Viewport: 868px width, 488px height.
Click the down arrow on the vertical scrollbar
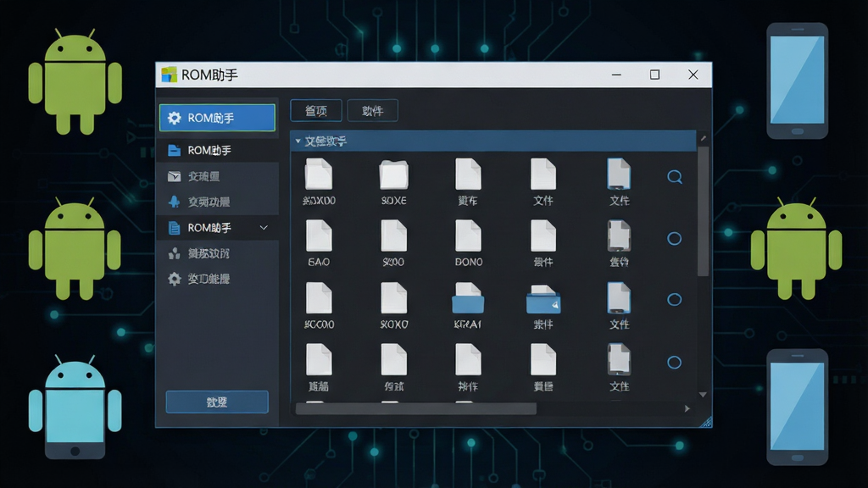[x=703, y=395]
